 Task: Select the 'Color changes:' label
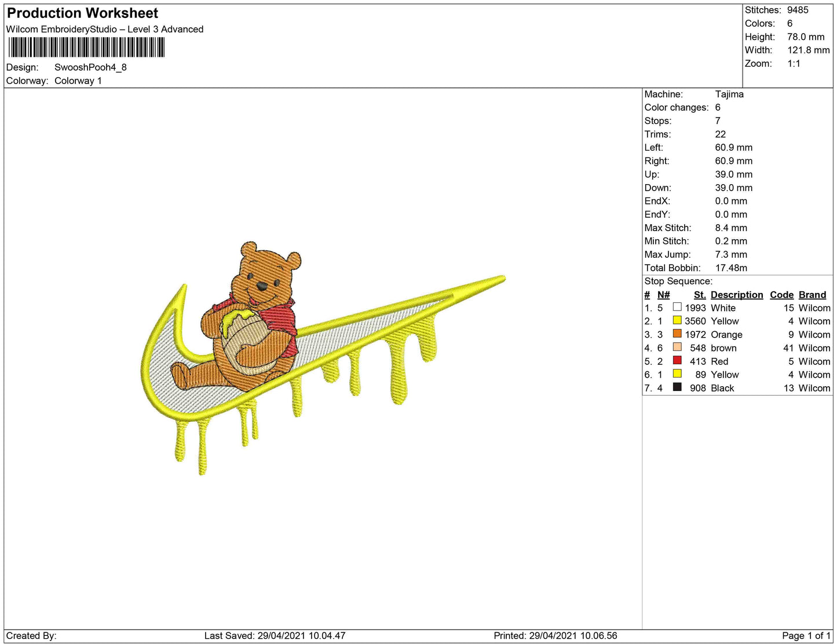tap(677, 108)
